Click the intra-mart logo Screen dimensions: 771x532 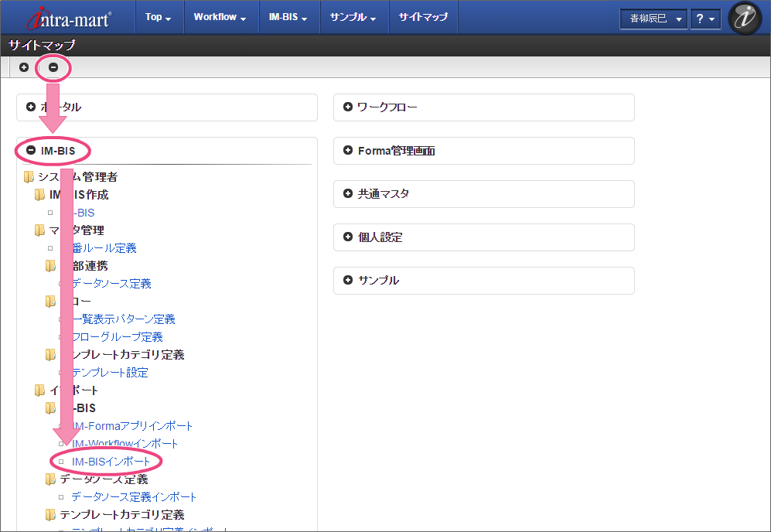tap(68, 18)
